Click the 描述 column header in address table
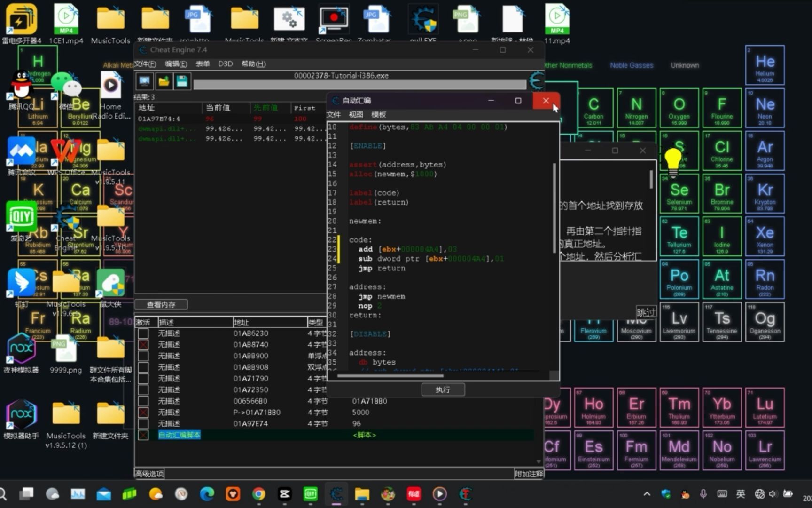The image size is (812, 508). tap(195, 322)
